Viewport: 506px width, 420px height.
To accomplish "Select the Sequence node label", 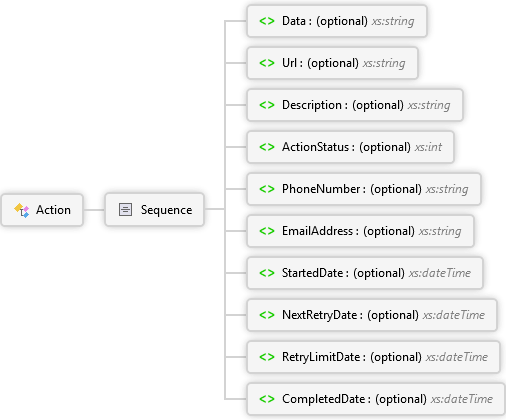I will [166, 210].
